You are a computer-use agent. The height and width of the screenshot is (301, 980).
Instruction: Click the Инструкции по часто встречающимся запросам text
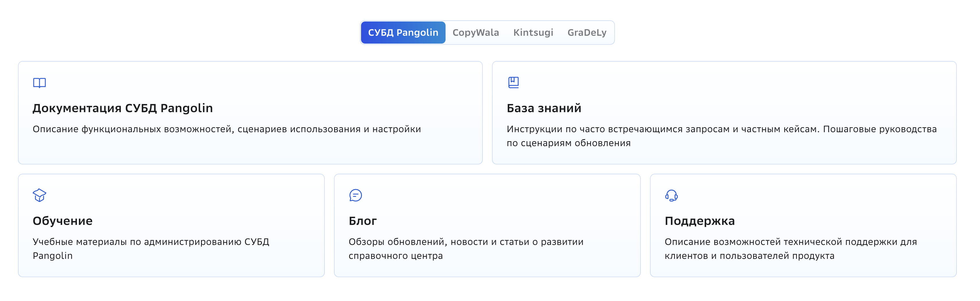click(x=721, y=136)
